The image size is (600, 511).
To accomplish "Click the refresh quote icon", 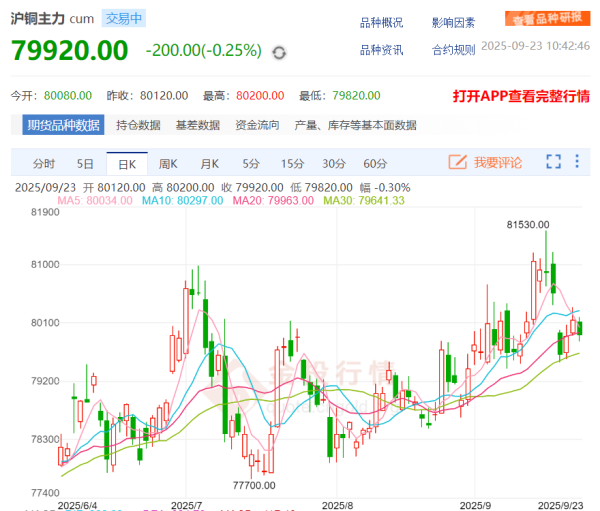I will [279, 52].
